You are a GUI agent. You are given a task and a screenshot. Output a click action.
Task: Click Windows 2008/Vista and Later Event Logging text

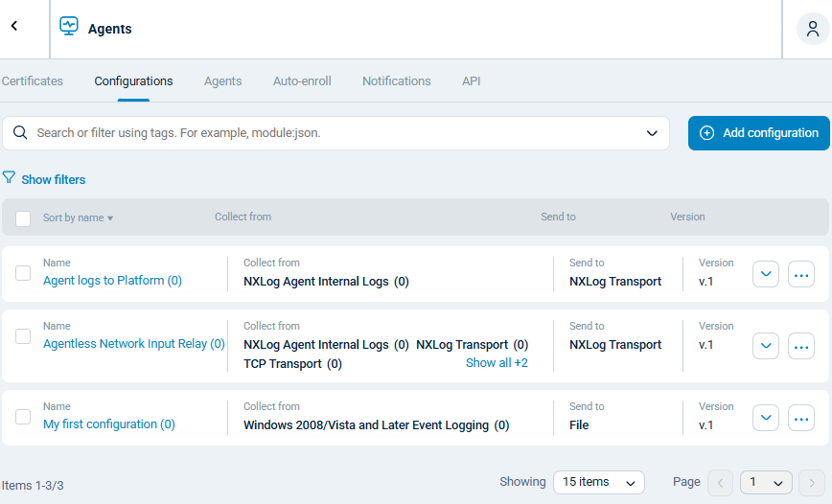376,425
